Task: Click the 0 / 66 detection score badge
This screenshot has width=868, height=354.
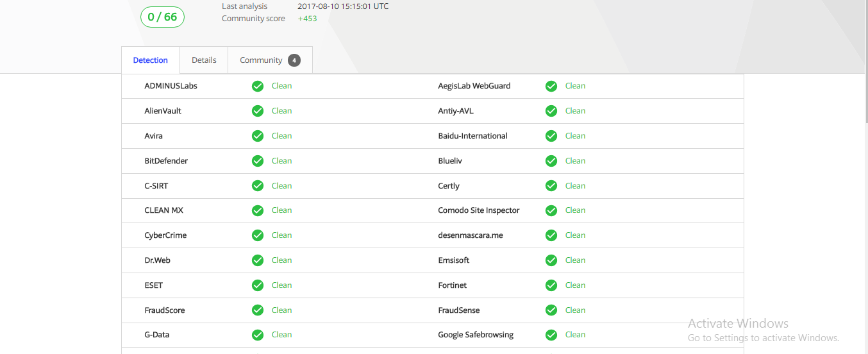Action: [x=162, y=17]
